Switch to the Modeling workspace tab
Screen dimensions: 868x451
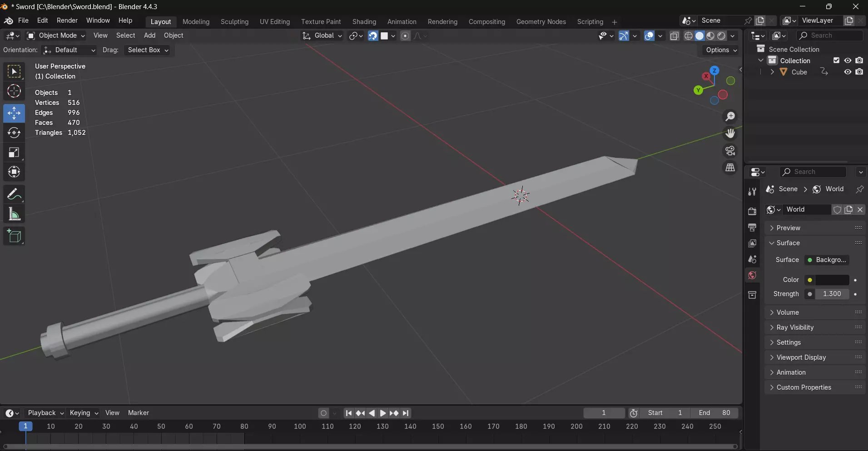(x=196, y=22)
